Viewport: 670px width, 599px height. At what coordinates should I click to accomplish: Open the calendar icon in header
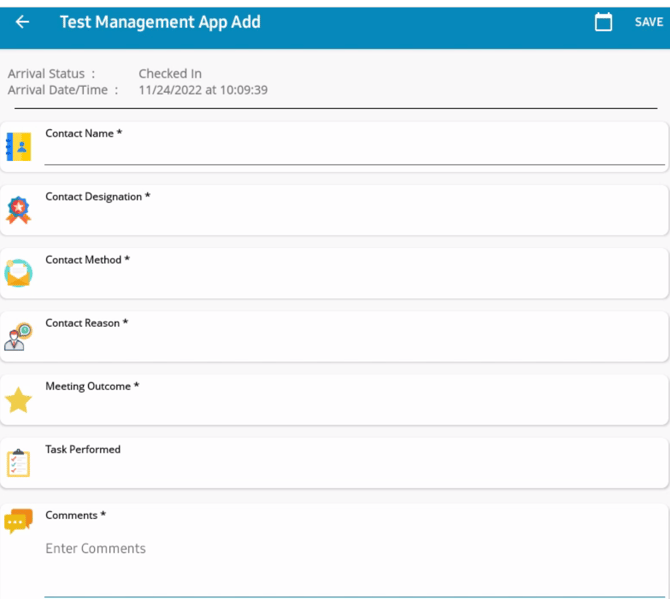pyautogui.click(x=603, y=22)
